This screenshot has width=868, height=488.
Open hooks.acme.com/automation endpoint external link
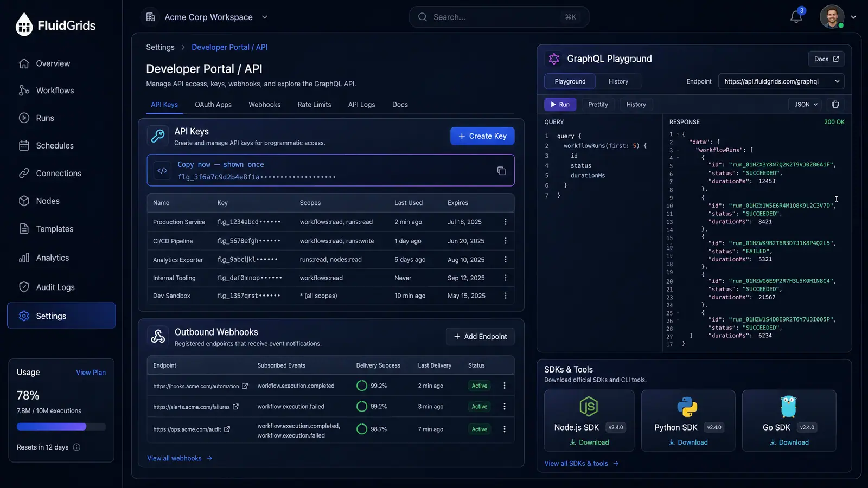[245, 386]
